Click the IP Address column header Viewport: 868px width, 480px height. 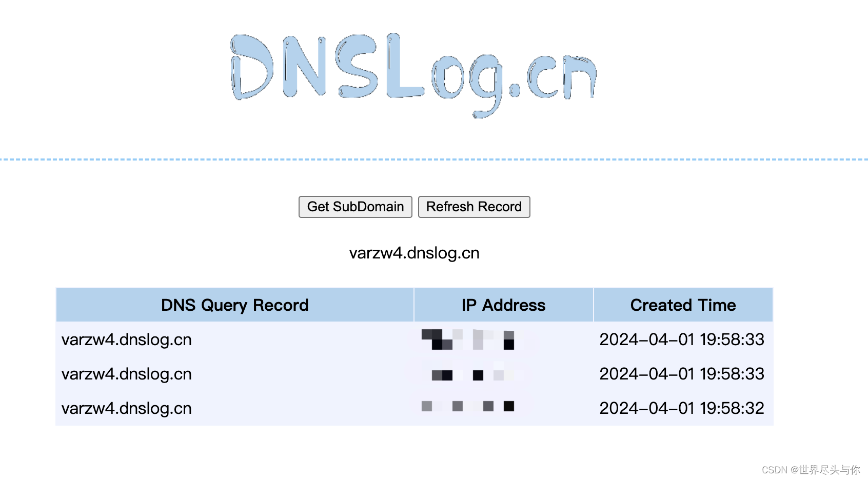point(503,305)
